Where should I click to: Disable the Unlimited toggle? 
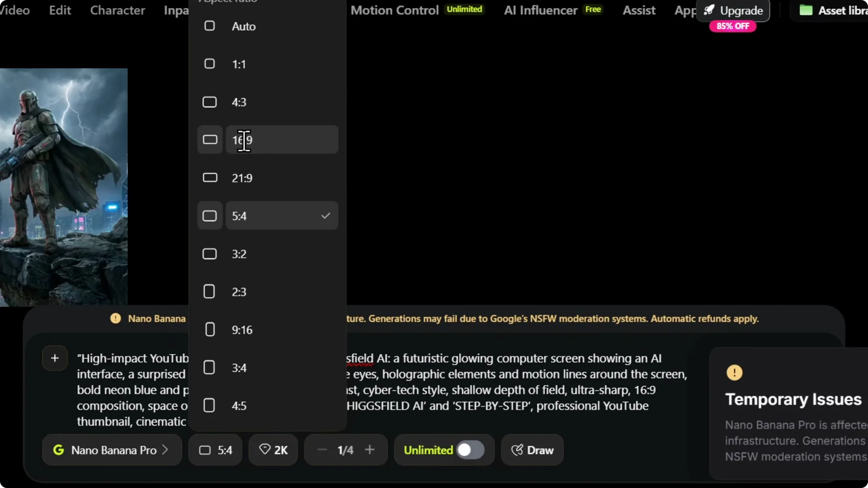click(x=470, y=450)
